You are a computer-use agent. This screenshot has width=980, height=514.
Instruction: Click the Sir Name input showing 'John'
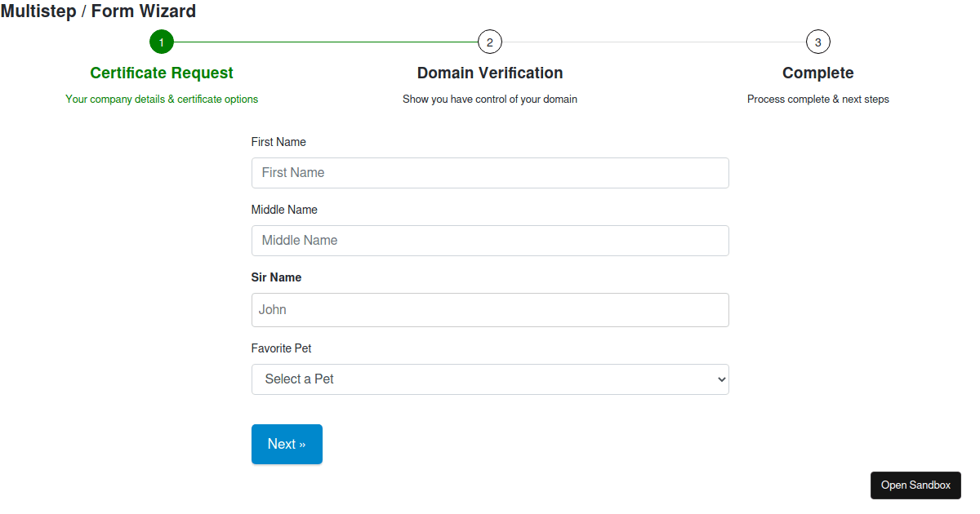pos(490,309)
